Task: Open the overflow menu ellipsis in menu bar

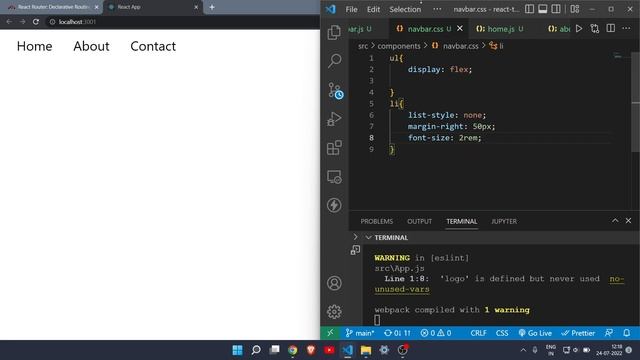Action: 437,9
